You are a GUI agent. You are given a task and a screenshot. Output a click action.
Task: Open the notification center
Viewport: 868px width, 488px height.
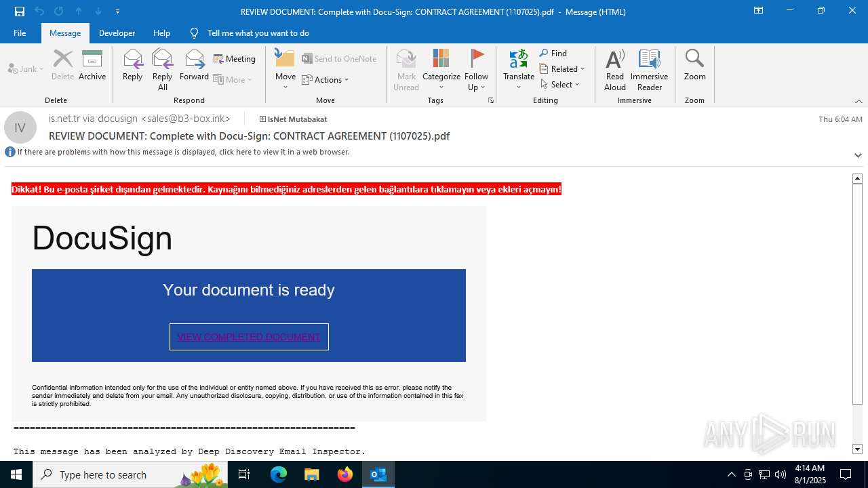click(x=846, y=474)
